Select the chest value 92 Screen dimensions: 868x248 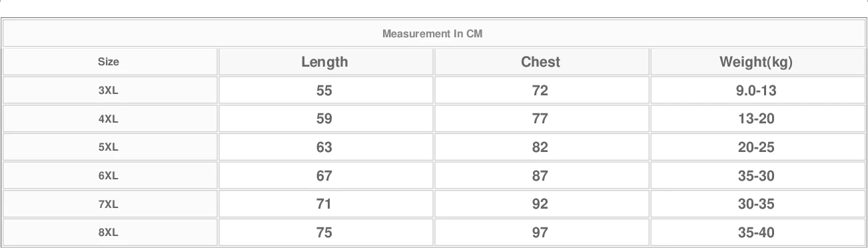(540, 205)
